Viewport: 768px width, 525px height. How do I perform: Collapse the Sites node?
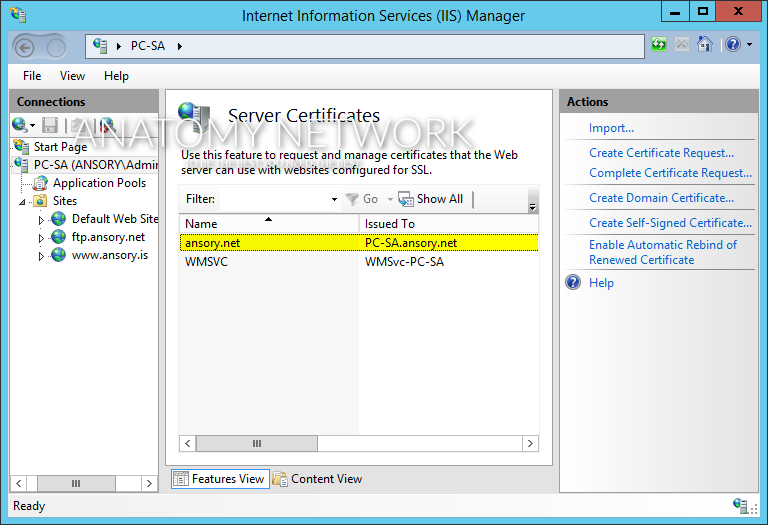click(x=22, y=202)
